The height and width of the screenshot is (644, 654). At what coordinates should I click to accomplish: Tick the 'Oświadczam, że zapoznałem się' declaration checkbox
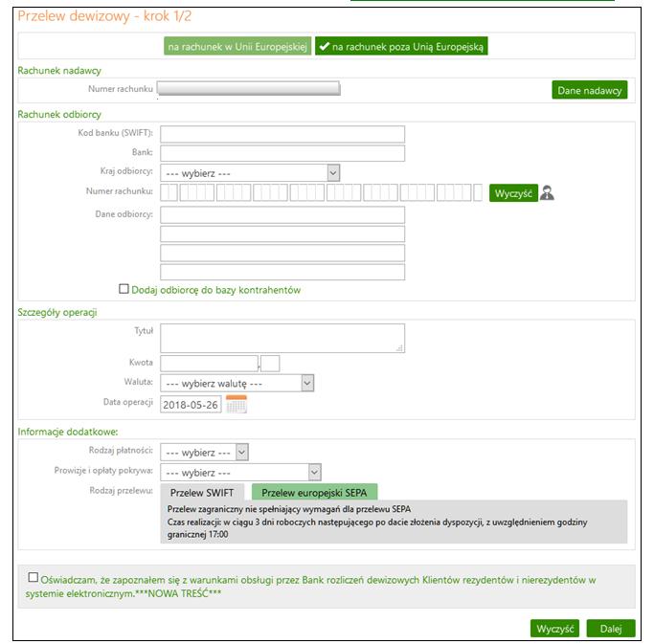[33, 577]
